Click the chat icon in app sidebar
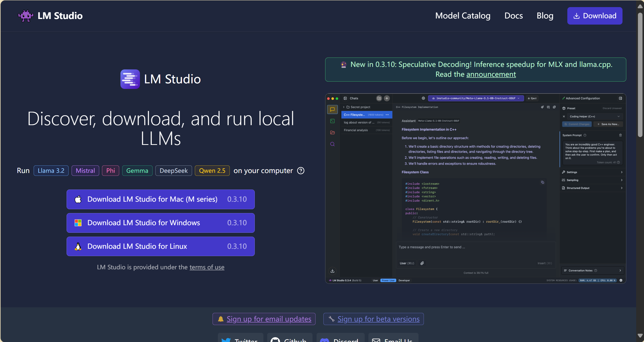This screenshot has width=644, height=342. [333, 109]
